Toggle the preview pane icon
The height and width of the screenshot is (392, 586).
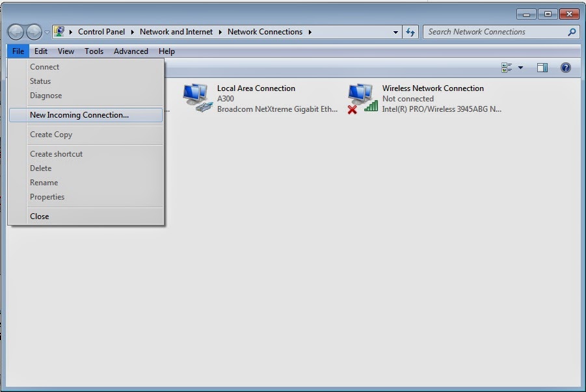[542, 68]
